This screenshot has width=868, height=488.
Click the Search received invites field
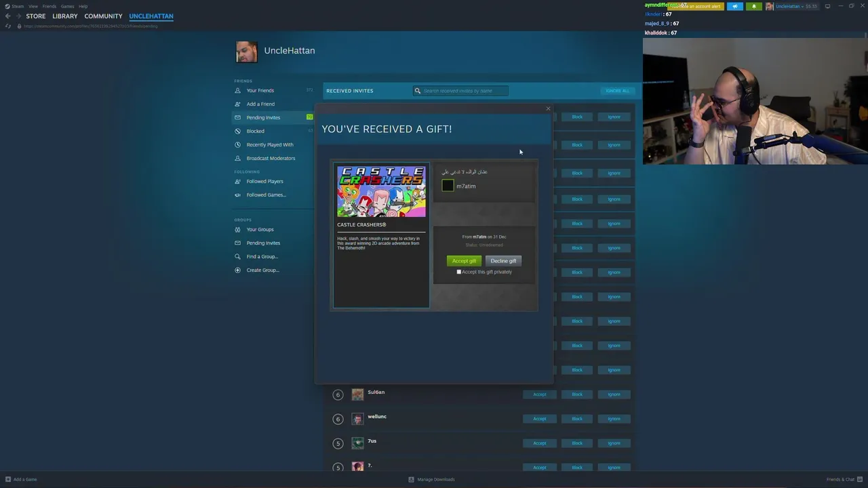460,91
